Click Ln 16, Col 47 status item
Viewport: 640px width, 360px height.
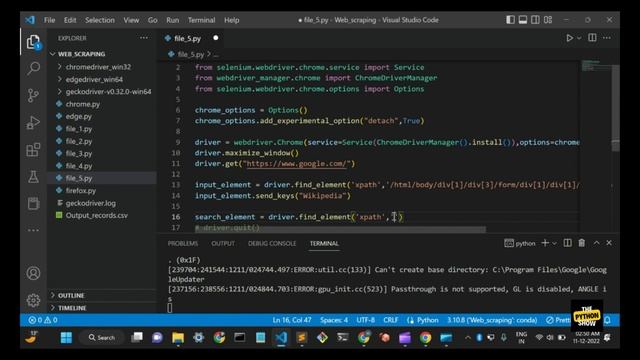292,320
